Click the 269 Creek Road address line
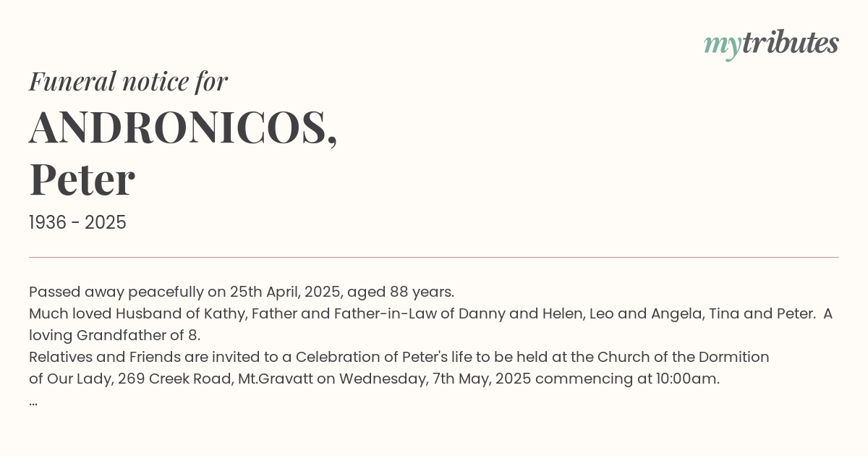Viewport: 868px width, 456px height. click(x=374, y=379)
